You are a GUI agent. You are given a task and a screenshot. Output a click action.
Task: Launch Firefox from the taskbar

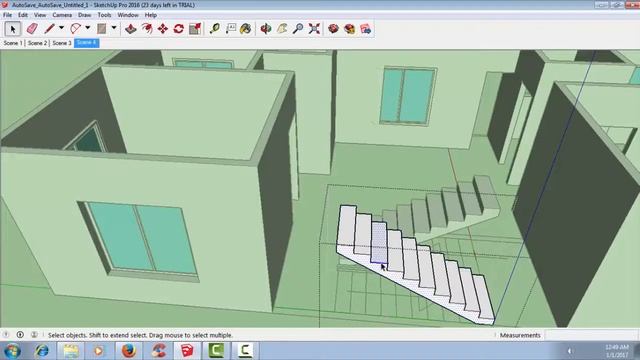pyautogui.click(x=129, y=351)
